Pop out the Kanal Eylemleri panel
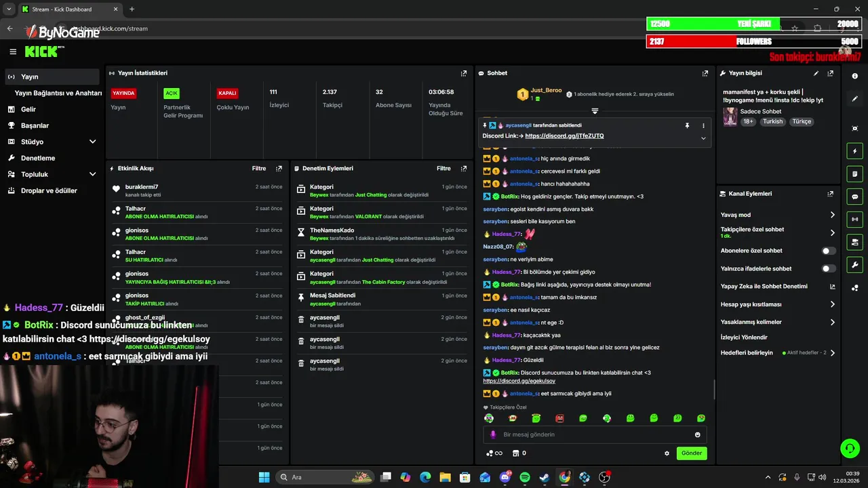Screen dimensions: 868x488 [x=831, y=194]
